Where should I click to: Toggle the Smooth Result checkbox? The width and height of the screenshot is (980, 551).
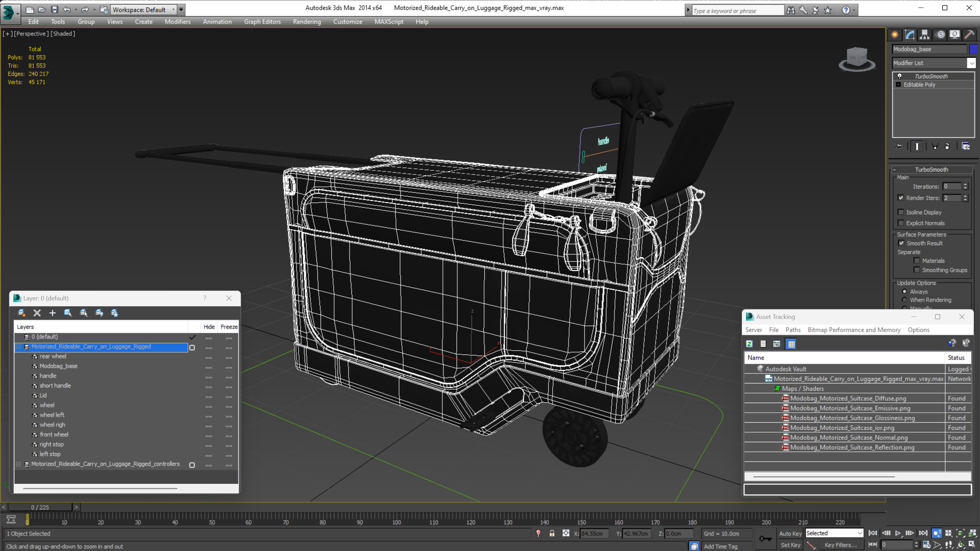pyautogui.click(x=901, y=243)
